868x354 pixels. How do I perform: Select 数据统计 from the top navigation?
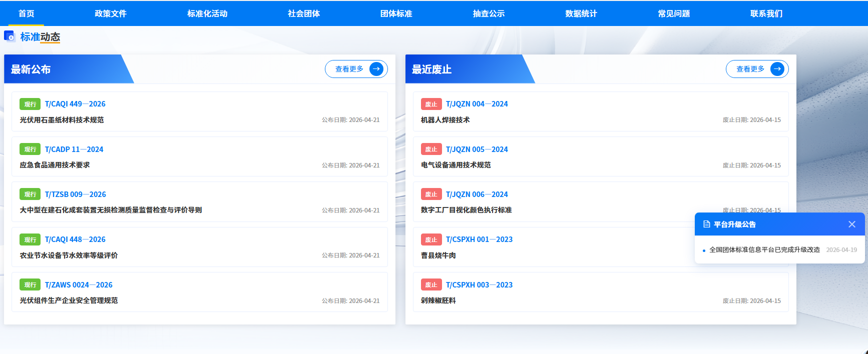pyautogui.click(x=581, y=13)
